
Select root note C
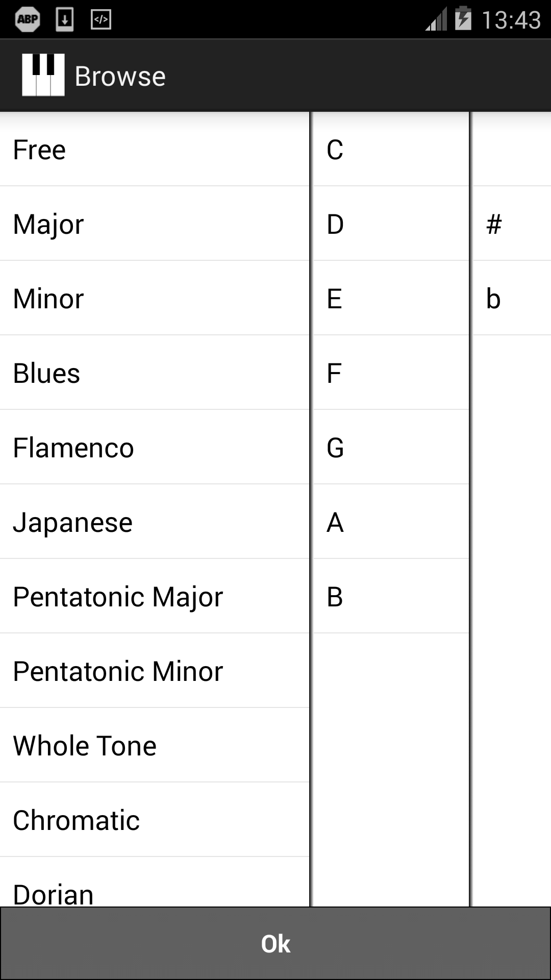390,150
